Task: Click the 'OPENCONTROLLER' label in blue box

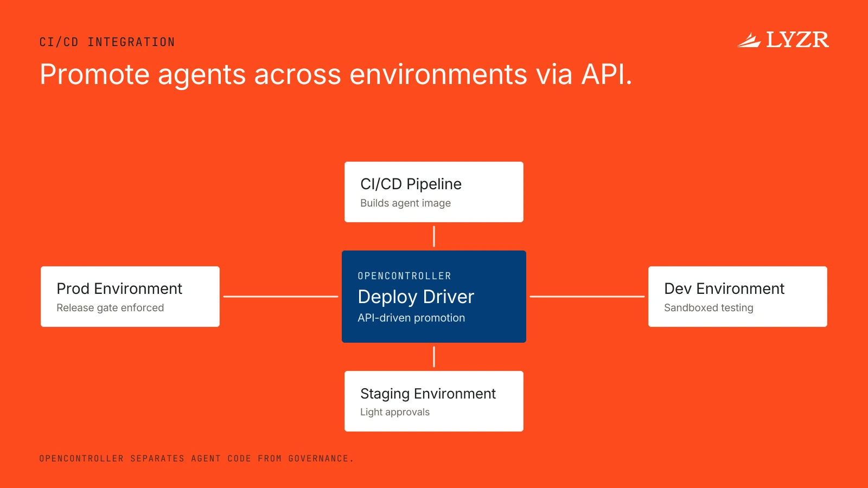Action: pyautogui.click(x=404, y=276)
